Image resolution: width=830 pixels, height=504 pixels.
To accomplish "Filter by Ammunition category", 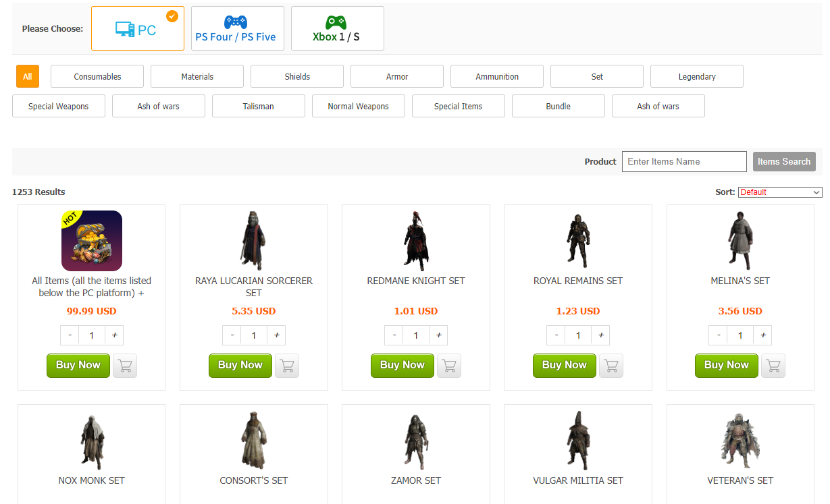I will point(497,76).
